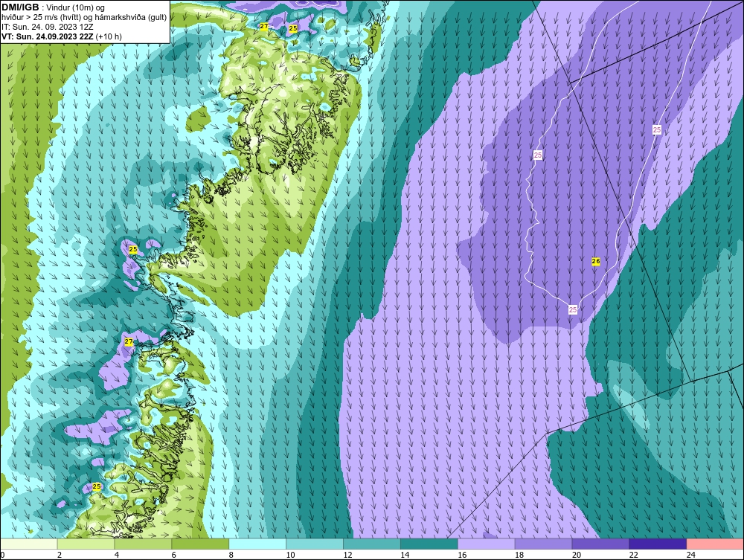Image resolution: width=744 pixels, height=560 pixels.
Task: Click the 'hviður > 25 m/s' legend description line
Action: click(84, 18)
